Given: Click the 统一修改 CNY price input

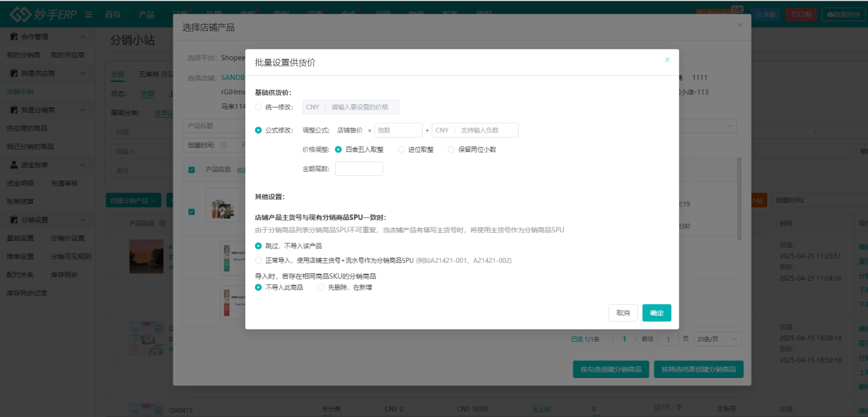Looking at the screenshot, I should (351, 107).
